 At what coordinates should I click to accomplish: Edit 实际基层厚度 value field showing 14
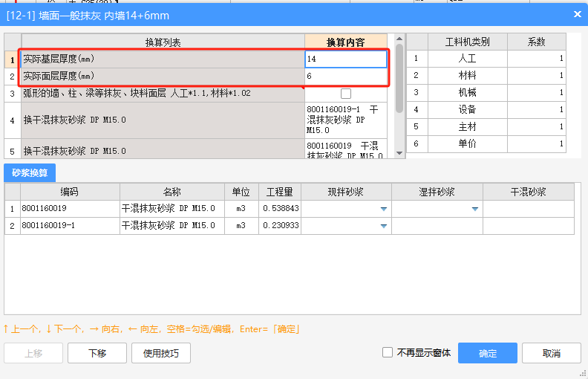tap(346, 59)
